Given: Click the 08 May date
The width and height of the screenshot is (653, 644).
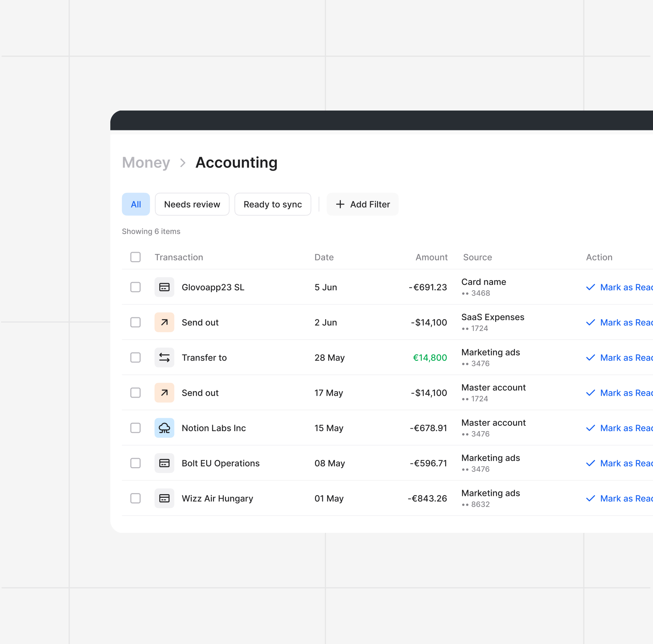Looking at the screenshot, I should tap(330, 463).
